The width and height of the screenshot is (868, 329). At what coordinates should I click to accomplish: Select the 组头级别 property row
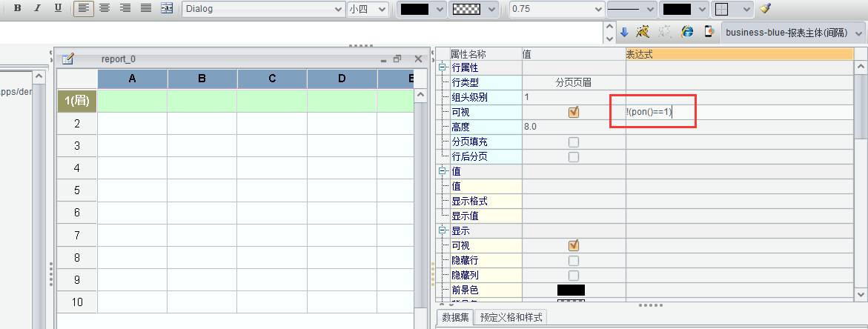click(486, 97)
